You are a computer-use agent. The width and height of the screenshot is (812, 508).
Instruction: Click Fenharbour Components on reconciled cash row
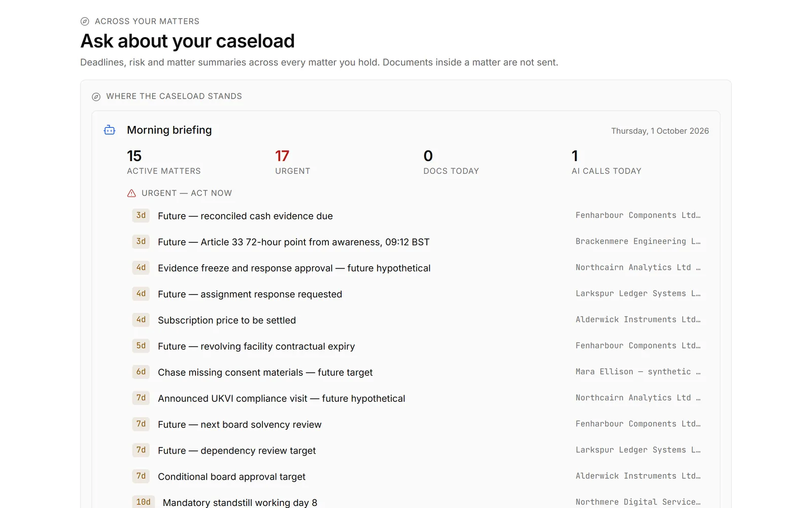click(x=638, y=215)
